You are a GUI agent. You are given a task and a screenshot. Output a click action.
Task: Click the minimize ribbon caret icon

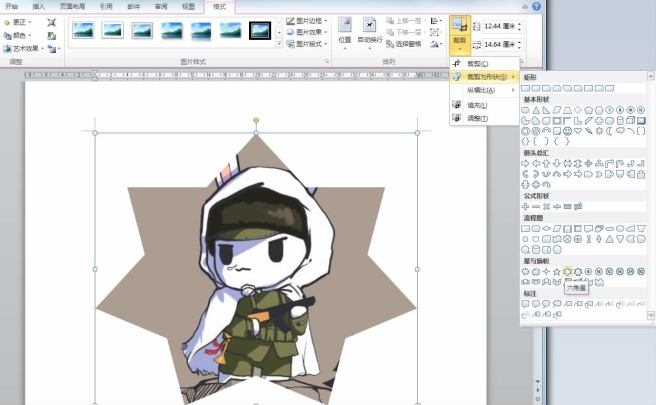tap(525, 7)
